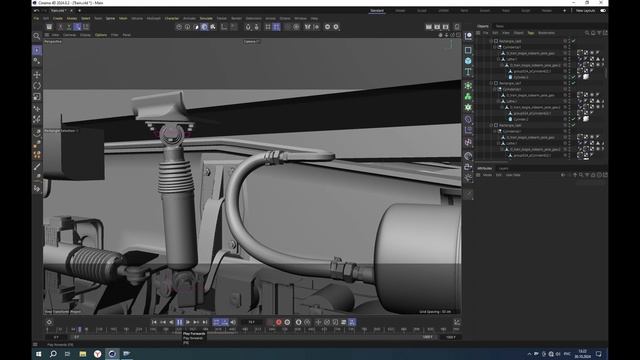Toggle the highlighted loop playback button

[x=216, y=322]
